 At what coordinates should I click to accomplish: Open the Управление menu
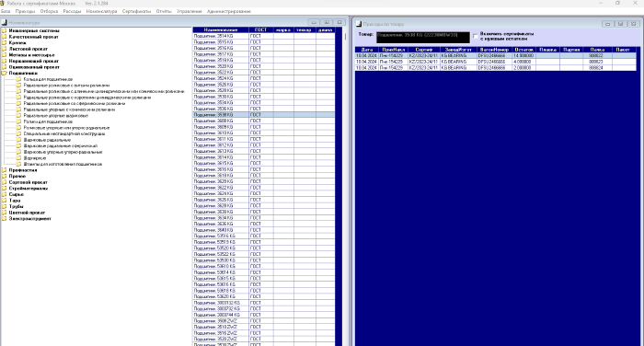pos(189,11)
